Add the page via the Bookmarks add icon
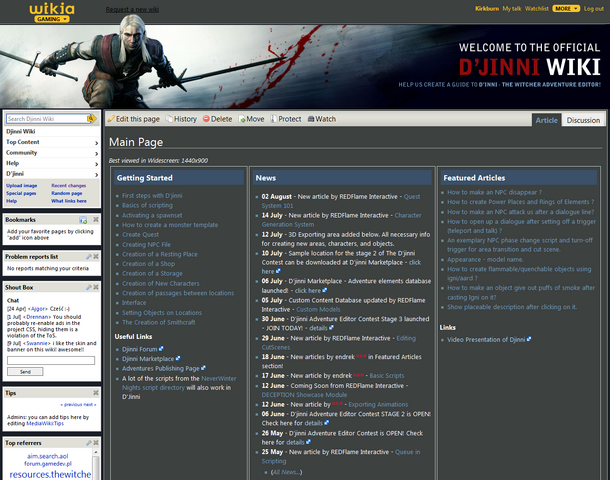Image resolution: width=610 pixels, height=480 pixels. [x=83, y=220]
